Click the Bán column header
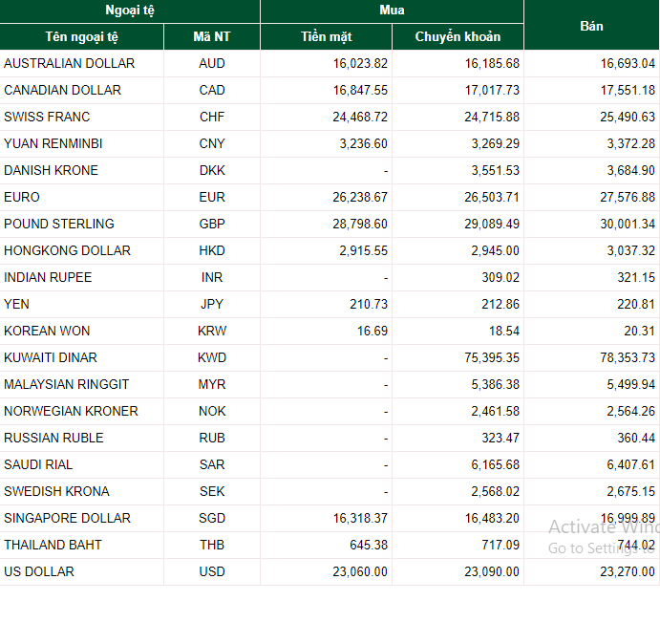 [591, 26]
